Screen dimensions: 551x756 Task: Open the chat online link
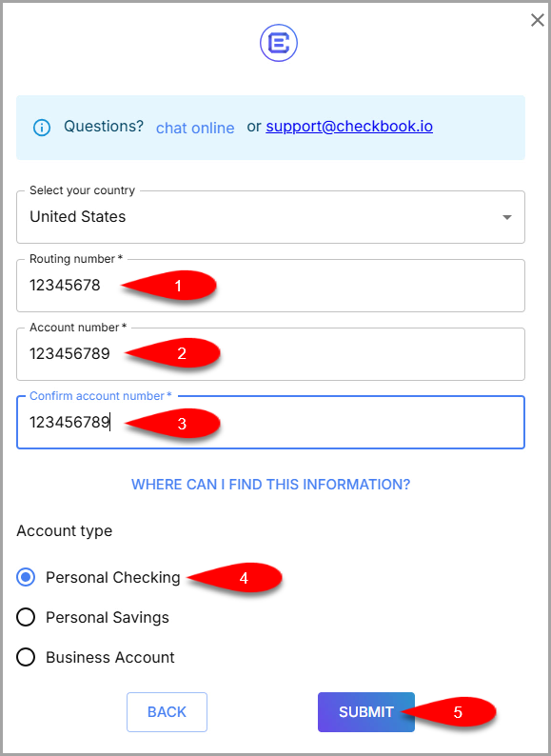click(x=195, y=128)
